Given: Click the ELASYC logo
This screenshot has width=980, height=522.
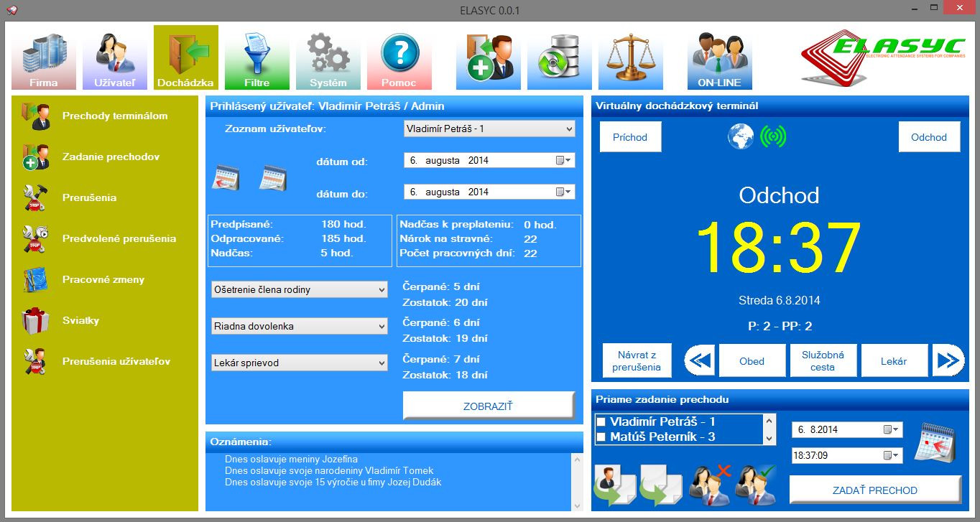Looking at the screenshot, I should coord(884,58).
